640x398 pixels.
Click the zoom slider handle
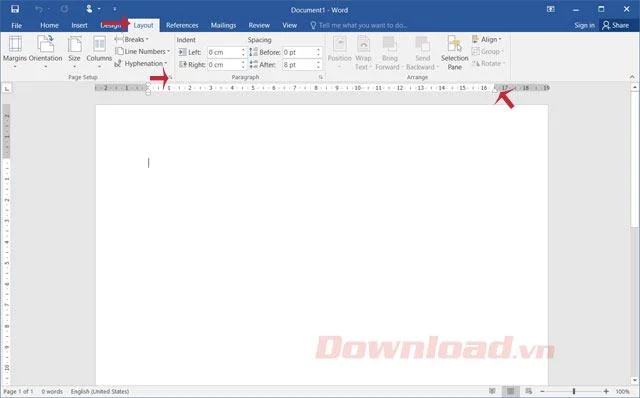(574, 391)
